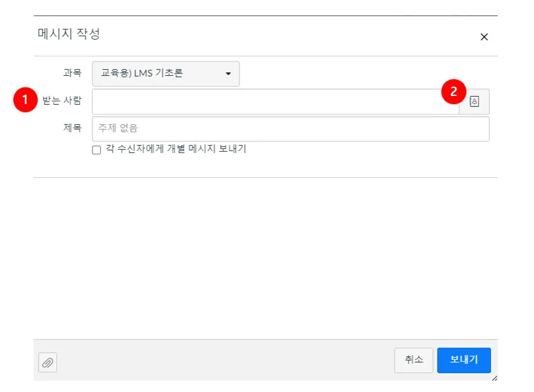The image size is (534, 392).
Task: Open the 과목 course dropdown
Action: pos(165,73)
